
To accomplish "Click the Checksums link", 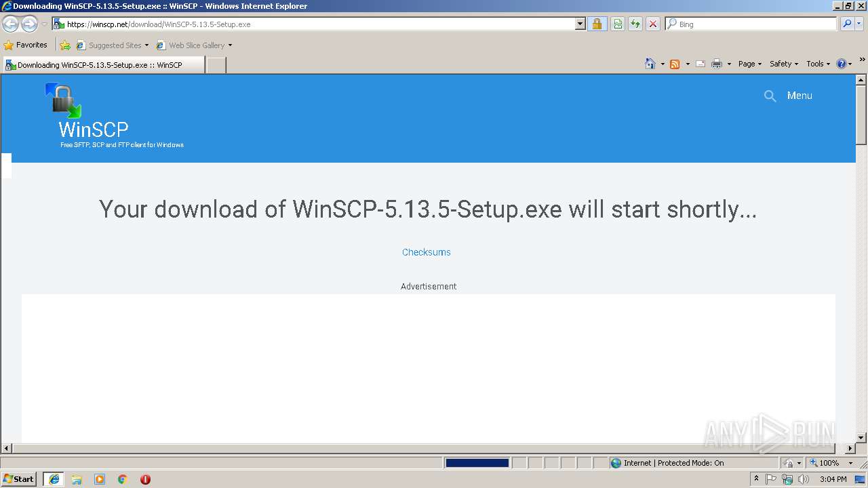I will (x=427, y=252).
